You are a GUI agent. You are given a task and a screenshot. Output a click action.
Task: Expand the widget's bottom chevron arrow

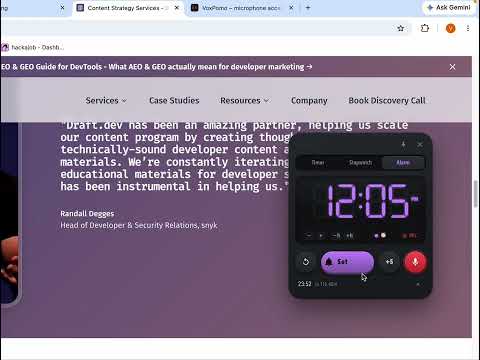click(418, 284)
